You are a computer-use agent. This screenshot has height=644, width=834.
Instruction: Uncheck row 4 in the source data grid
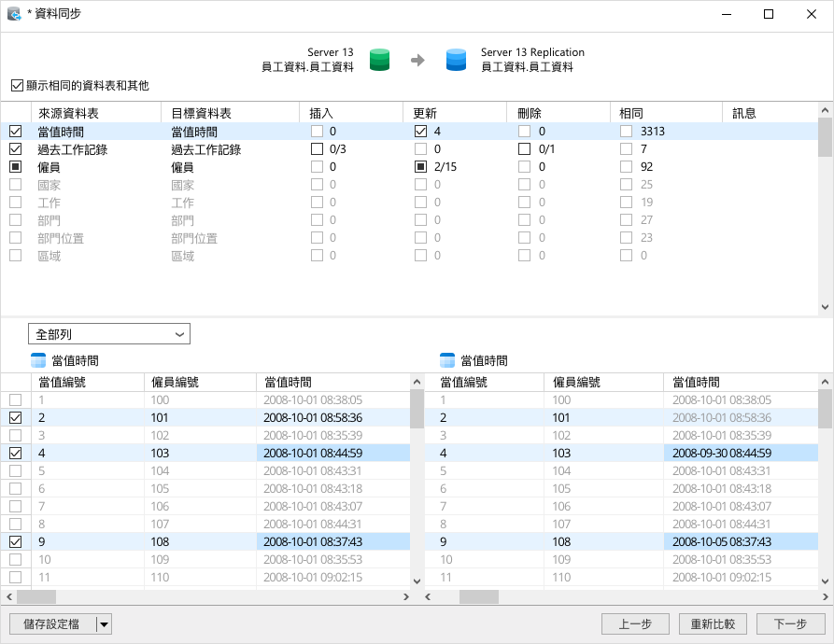(16, 454)
